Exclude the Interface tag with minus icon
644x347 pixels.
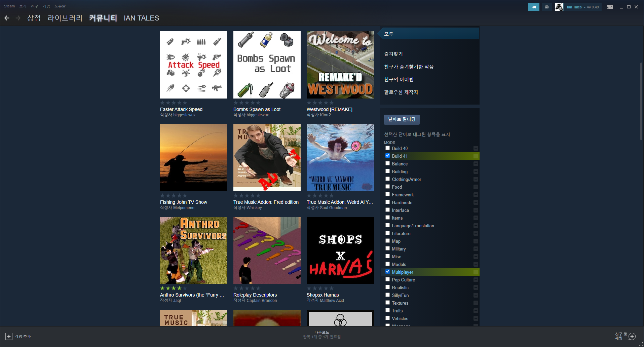pos(476,210)
